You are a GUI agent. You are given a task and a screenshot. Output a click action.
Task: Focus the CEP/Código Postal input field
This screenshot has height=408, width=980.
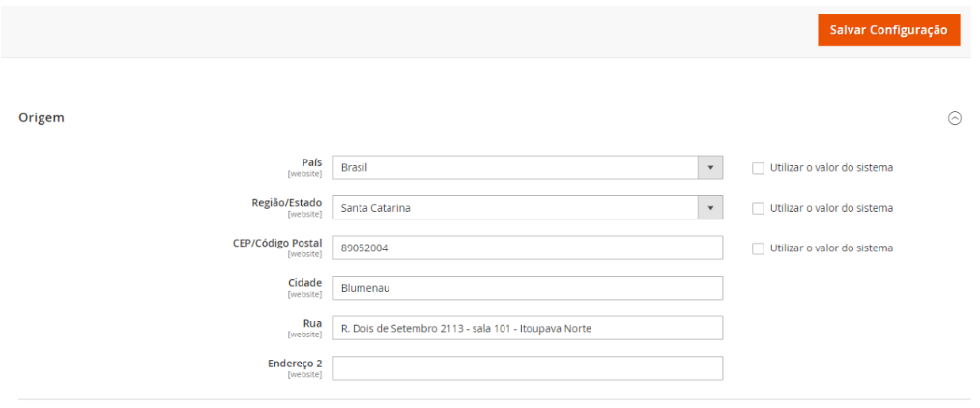click(528, 248)
